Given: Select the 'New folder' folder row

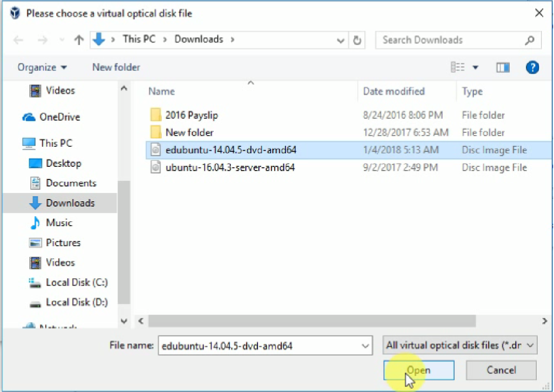Looking at the screenshot, I should 189,132.
